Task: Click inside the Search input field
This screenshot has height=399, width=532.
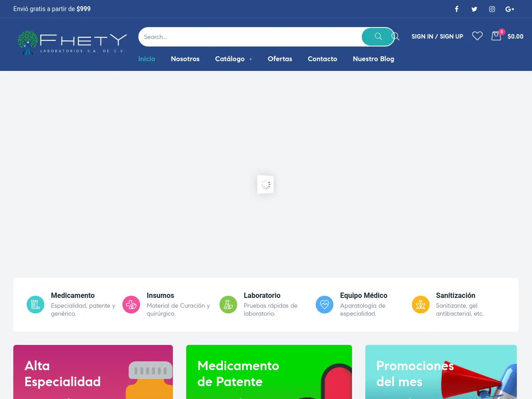Action: pyautogui.click(x=248, y=37)
